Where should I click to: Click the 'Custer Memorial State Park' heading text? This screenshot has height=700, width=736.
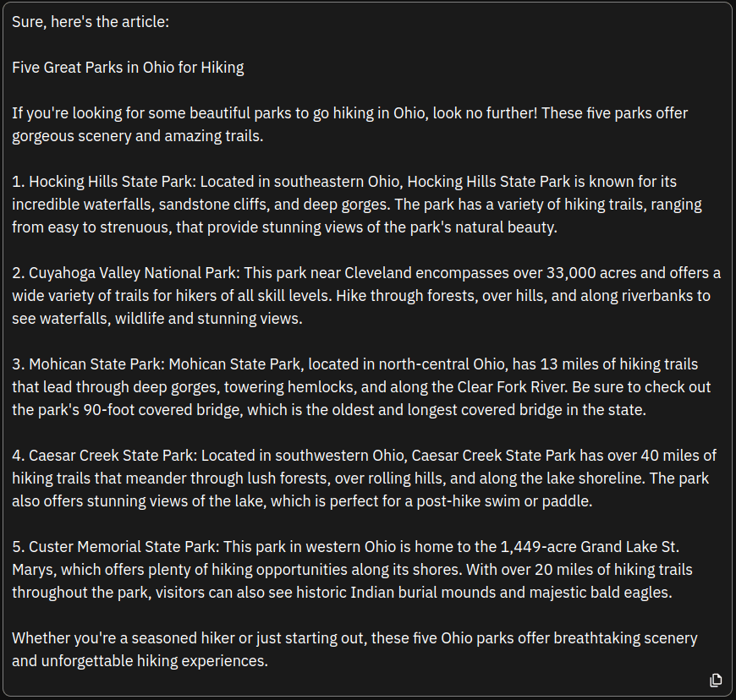[x=122, y=547]
